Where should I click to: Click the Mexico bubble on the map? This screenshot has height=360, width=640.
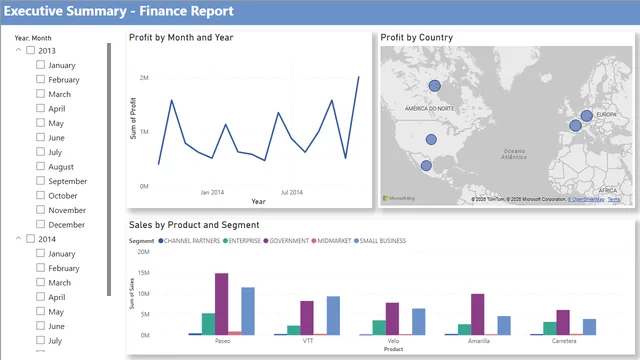[x=426, y=166]
